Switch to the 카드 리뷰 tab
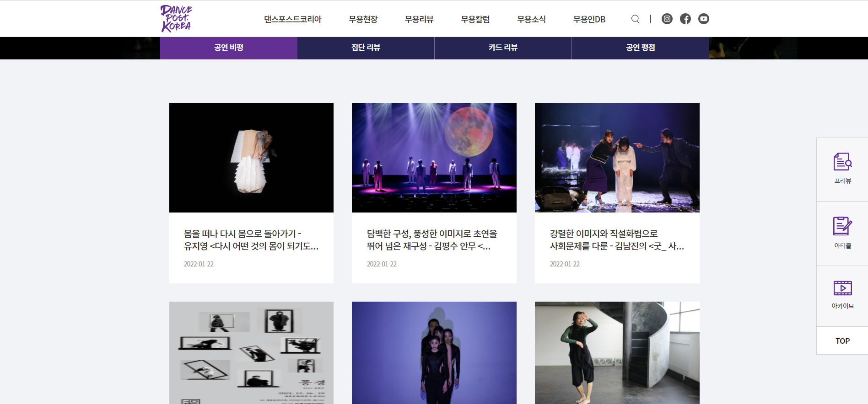 [x=503, y=48]
